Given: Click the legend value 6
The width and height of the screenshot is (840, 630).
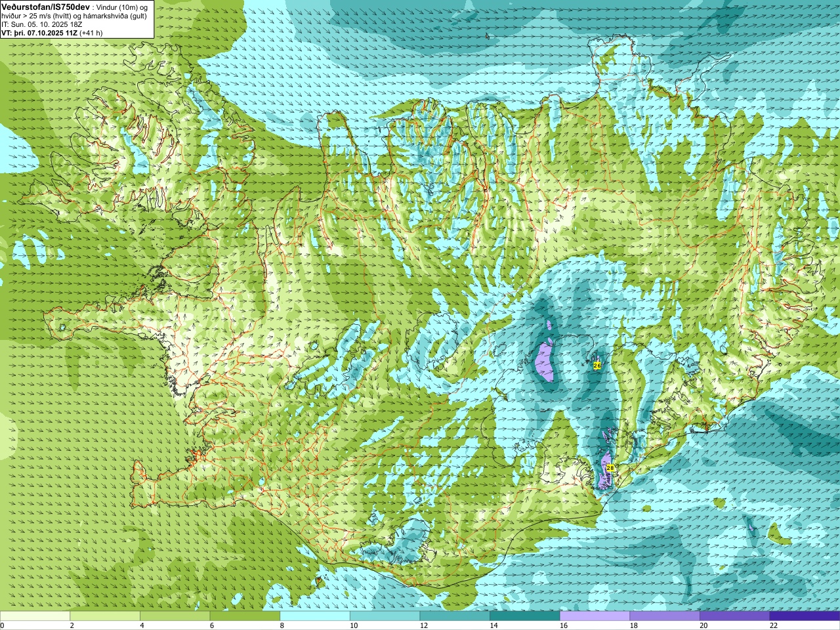Looking at the screenshot, I should tap(212, 625).
